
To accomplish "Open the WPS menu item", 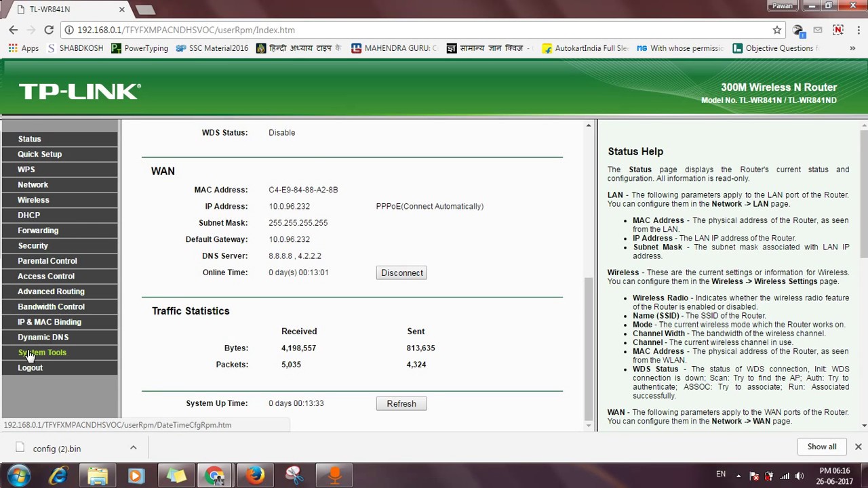I will (60, 169).
